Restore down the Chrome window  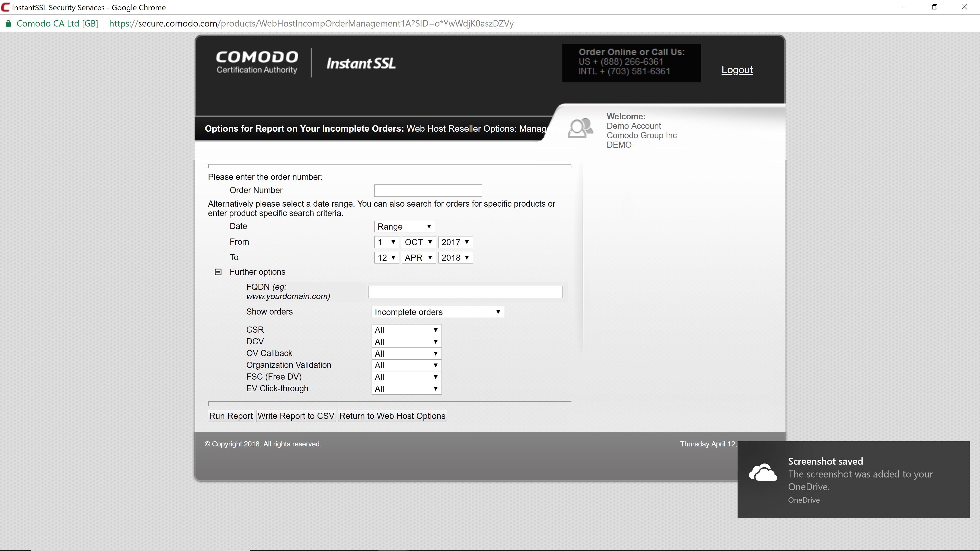pyautogui.click(x=934, y=7)
